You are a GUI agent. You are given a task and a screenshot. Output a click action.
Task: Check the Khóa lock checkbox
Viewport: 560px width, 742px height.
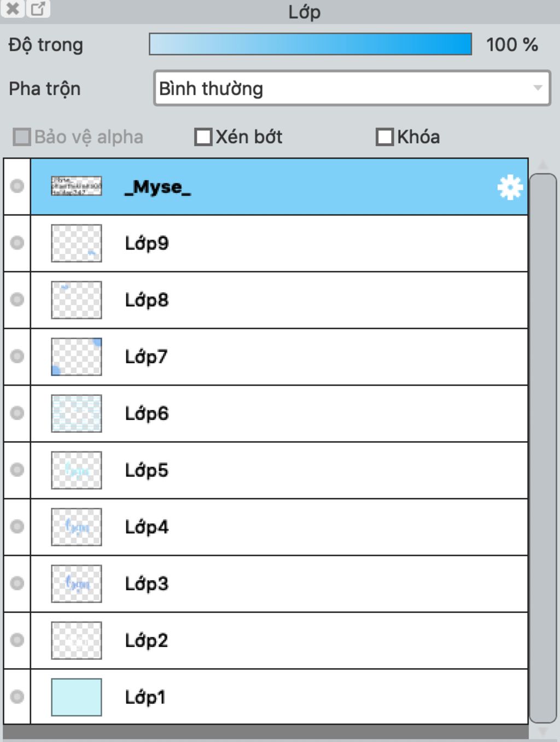click(x=384, y=137)
